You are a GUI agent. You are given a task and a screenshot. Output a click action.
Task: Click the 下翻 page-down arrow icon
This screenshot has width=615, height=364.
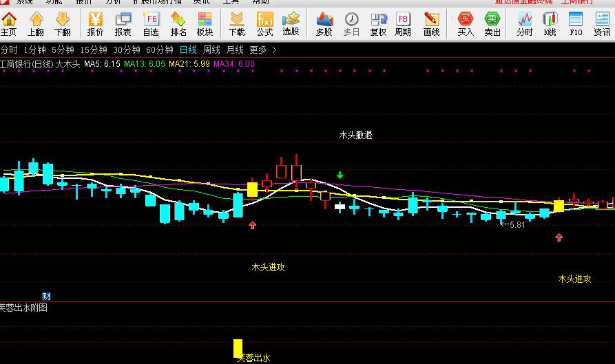(63, 24)
